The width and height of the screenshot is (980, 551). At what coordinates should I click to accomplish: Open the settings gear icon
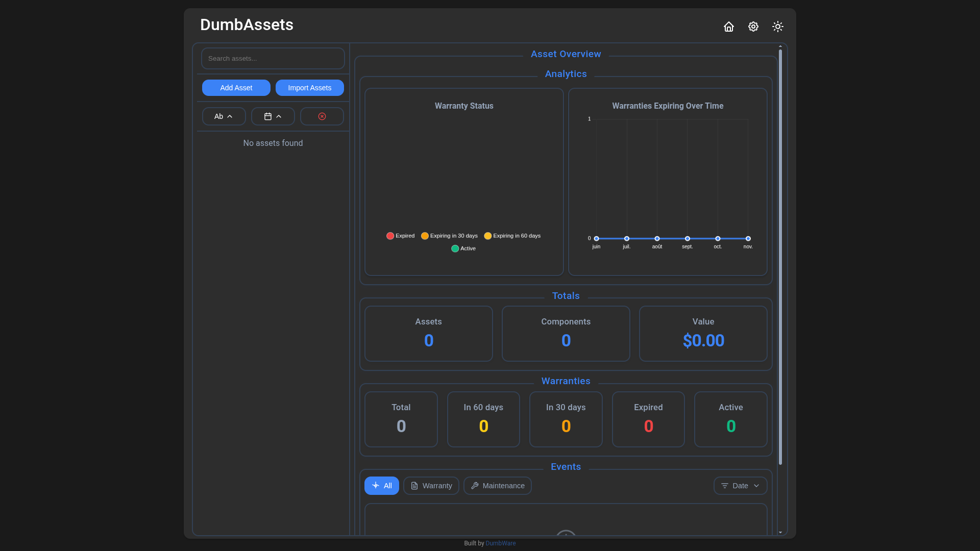tap(753, 27)
